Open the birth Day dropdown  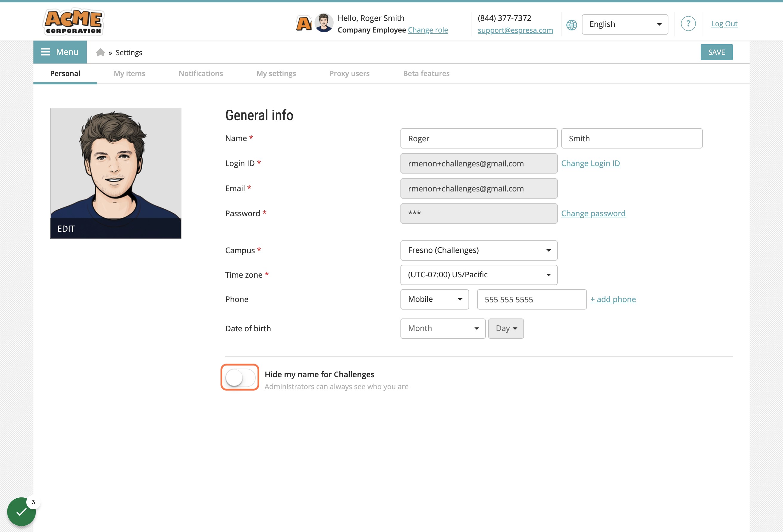tap(506, 328)
